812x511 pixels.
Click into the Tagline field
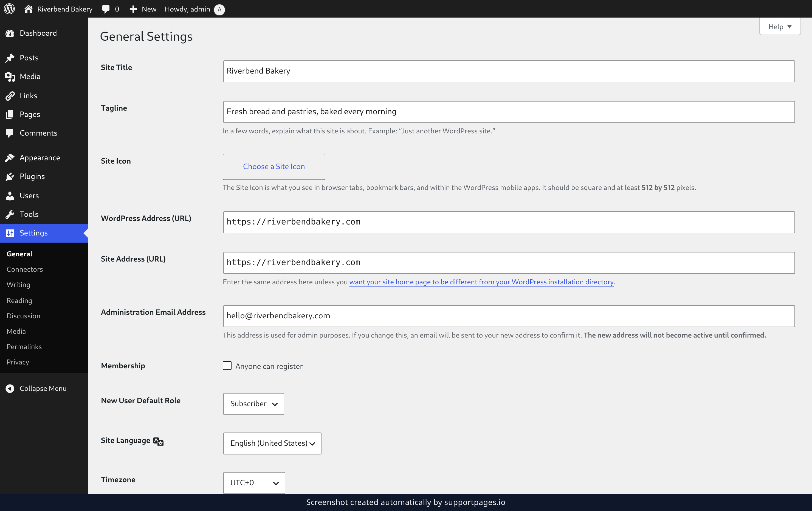tap(509, 112)
